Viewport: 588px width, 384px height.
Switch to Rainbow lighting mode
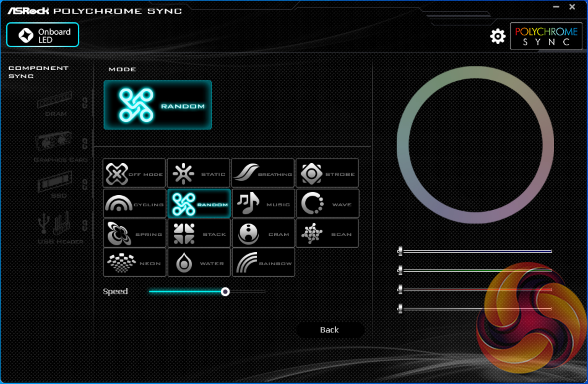point(263,262)
